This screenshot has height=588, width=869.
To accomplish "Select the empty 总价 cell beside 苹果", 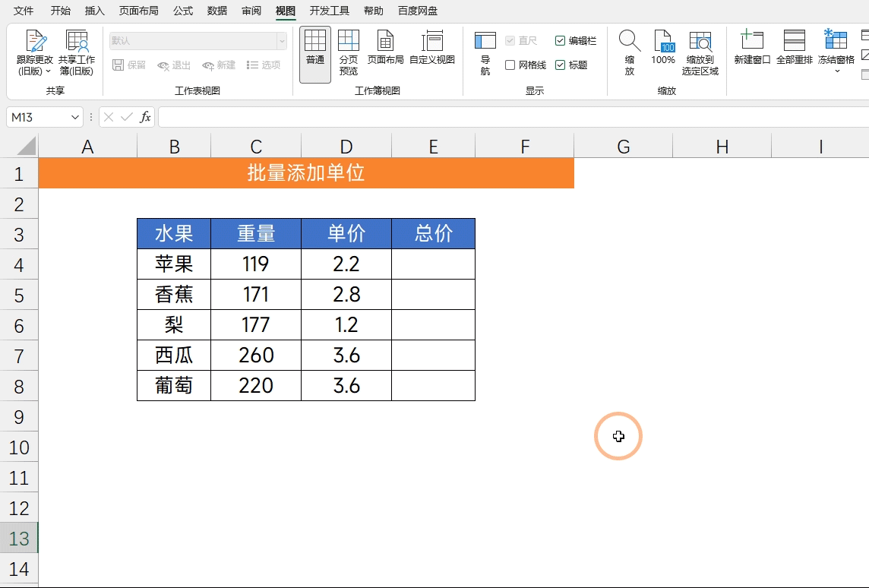I will click(x=433, y=264).
